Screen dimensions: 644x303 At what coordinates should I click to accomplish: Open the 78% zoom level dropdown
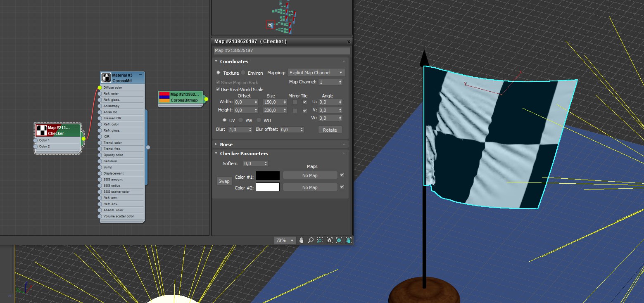click(285, 240)
